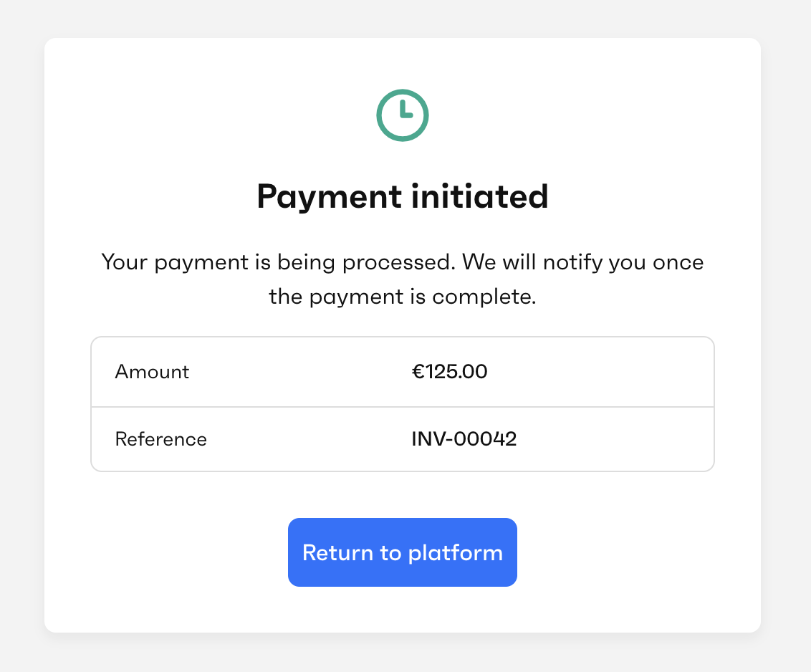Click the INV-00042 reference number

464,439
